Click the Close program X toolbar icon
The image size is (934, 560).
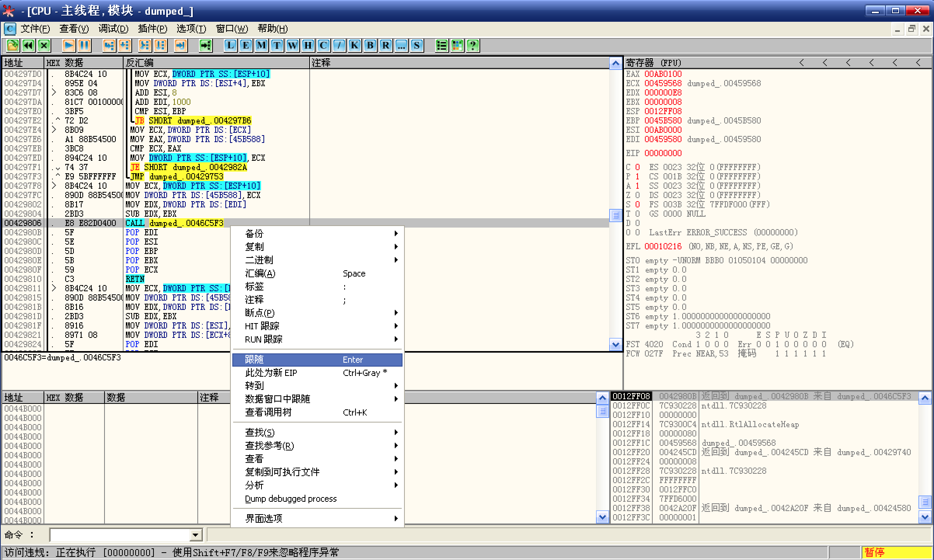click(44, 45)
